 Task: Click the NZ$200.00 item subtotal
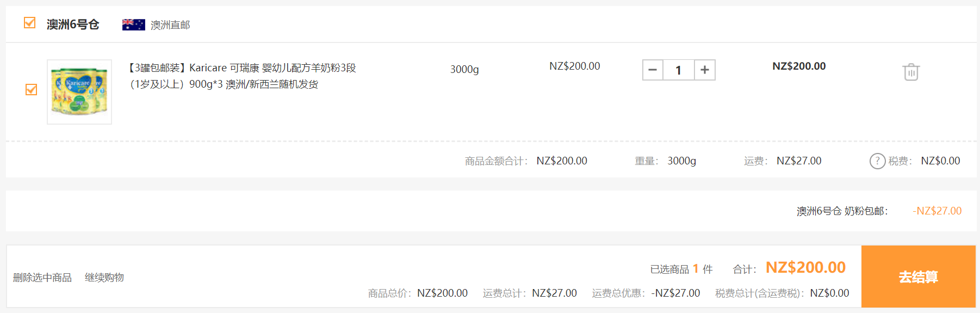click(799, 66)
